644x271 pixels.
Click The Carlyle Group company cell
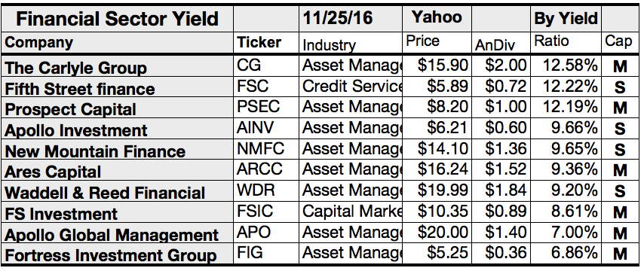pos(118,65)
